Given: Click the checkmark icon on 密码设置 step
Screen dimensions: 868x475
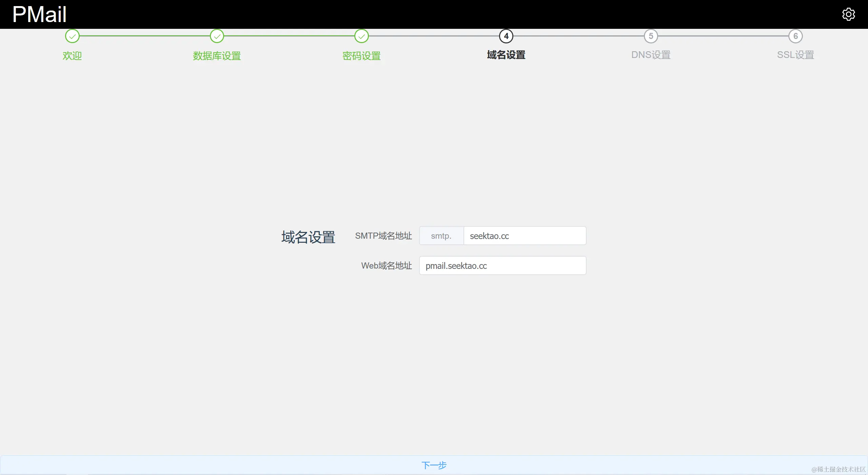Looking at the screenshot, I should [361, 36].
